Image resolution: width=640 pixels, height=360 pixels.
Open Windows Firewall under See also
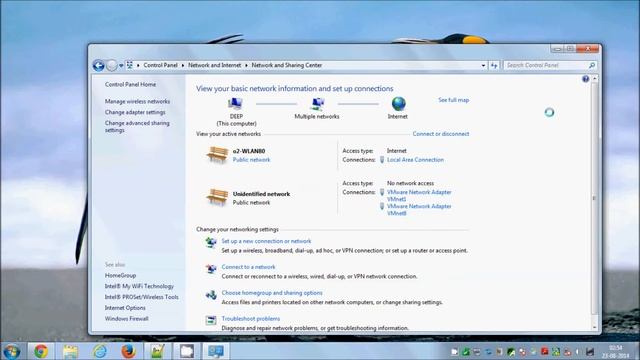pos(127,319)
